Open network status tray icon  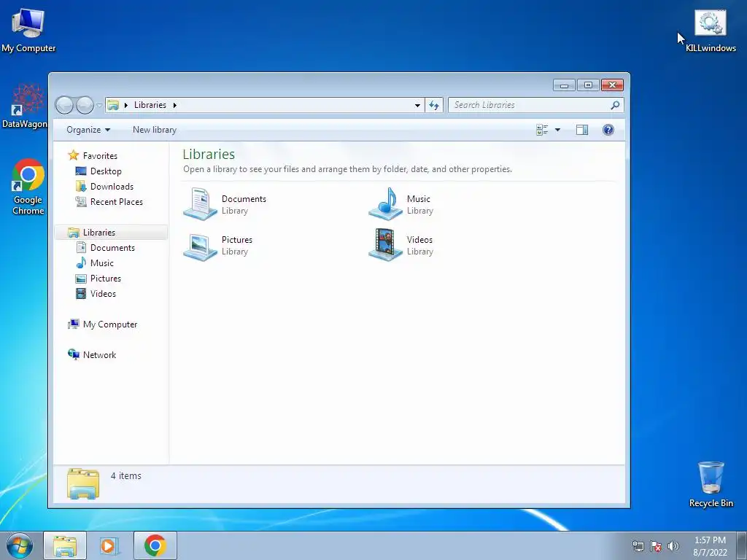click(x=638, y=546)
